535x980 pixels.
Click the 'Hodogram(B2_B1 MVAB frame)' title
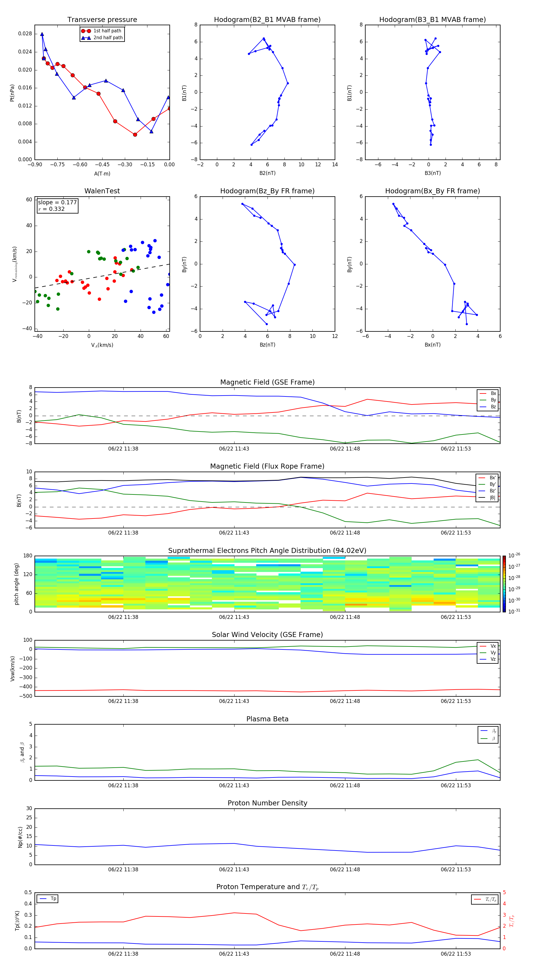click(x=267, y=20)
